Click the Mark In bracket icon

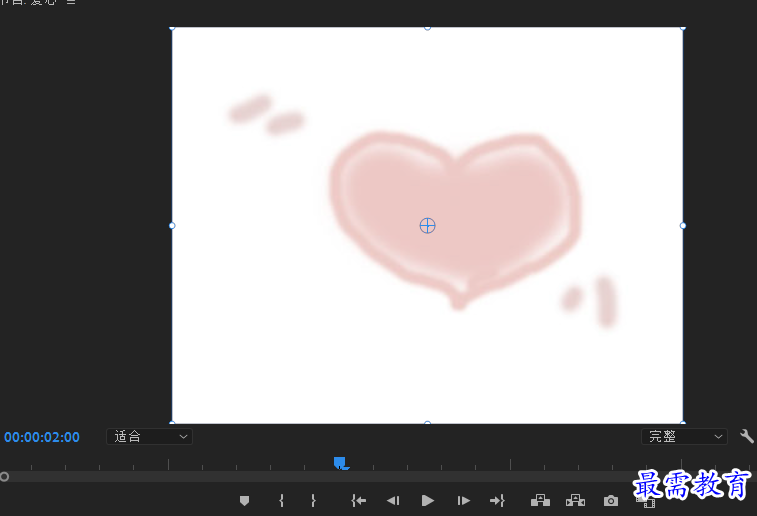pos(281,501)
